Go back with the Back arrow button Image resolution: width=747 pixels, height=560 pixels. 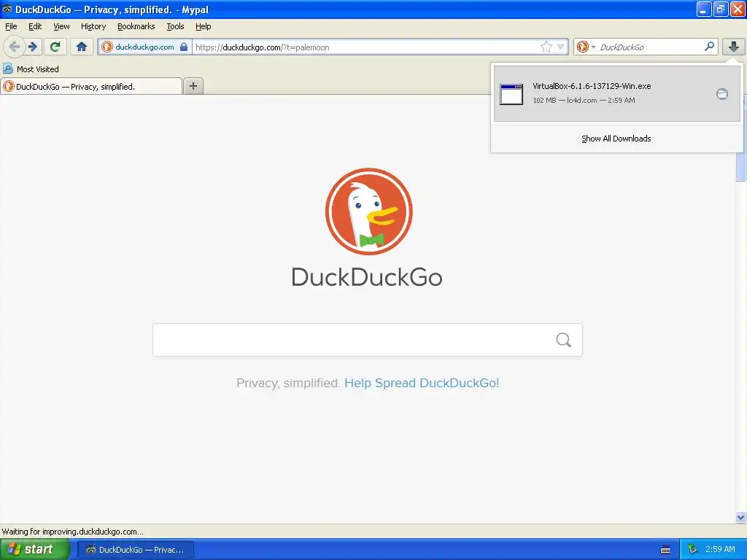coord(15,47)
